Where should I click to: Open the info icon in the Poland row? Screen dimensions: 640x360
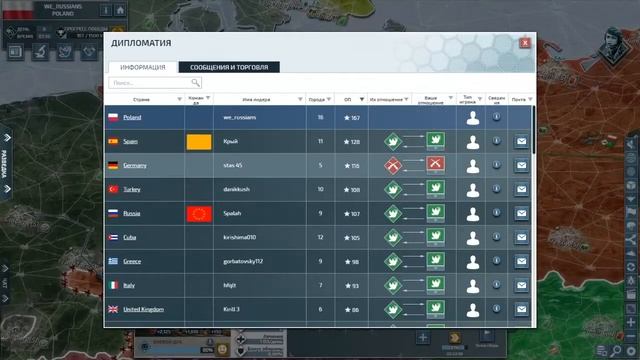[x=496, y=117]
